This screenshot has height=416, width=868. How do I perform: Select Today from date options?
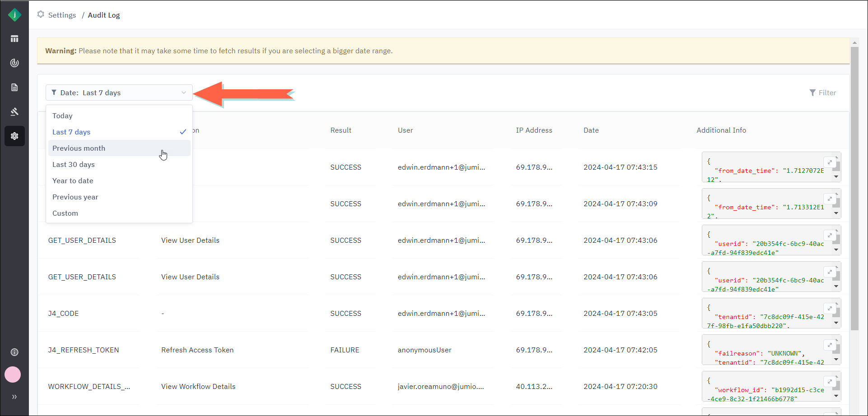(x=62, y=116)
